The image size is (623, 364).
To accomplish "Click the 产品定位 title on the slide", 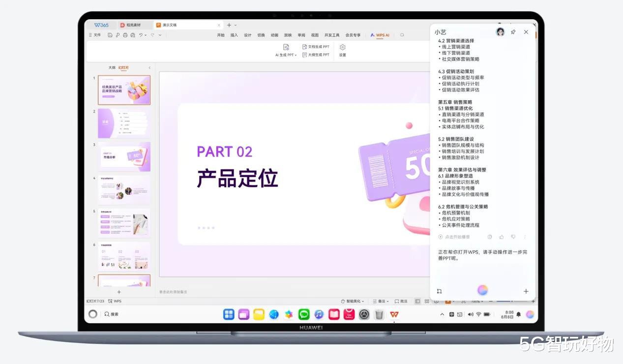I will pos(237,178).
